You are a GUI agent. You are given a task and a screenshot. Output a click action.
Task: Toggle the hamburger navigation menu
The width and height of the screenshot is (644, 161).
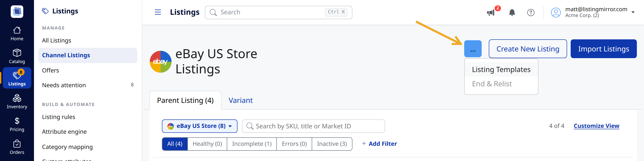coord(158,12)
